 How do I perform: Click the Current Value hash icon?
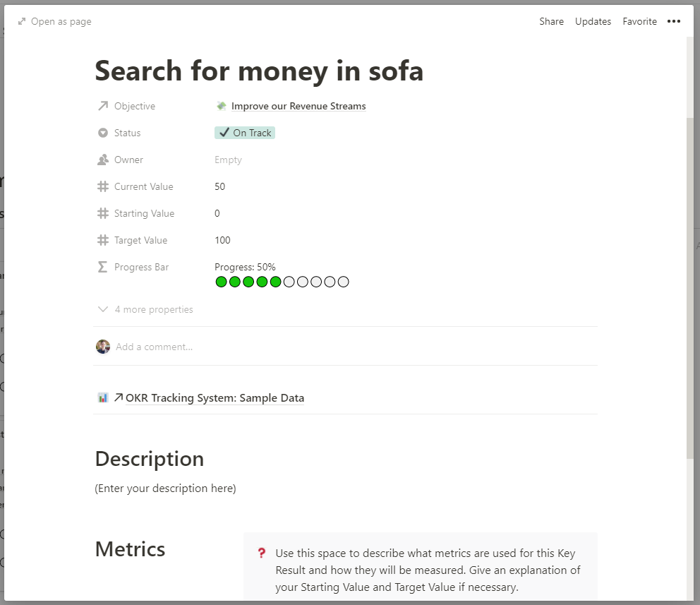pyautogui.click(x=103, y=187)
